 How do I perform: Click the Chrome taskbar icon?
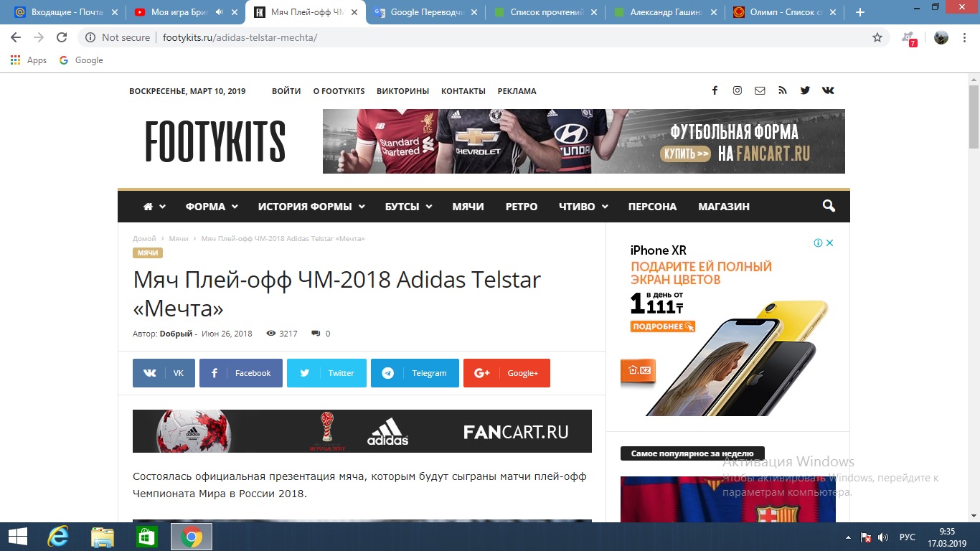pyautogui.click(x=191, y=537)
